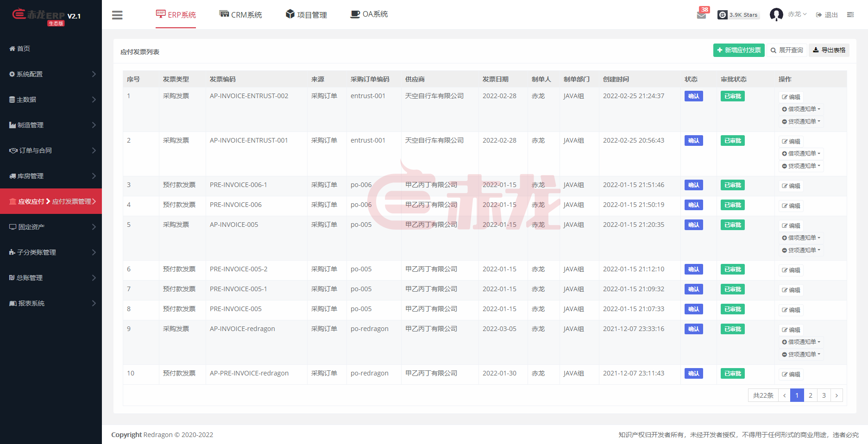Click supplier cell 天空自行车有限公司 in row 1

coord(434,96)
